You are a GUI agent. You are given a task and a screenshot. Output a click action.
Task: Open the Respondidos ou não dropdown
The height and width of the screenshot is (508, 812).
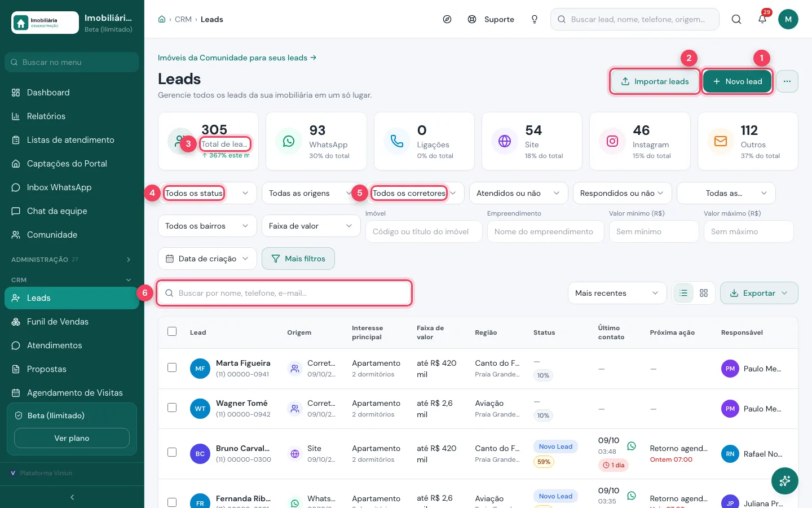click(x=623, y=193)
